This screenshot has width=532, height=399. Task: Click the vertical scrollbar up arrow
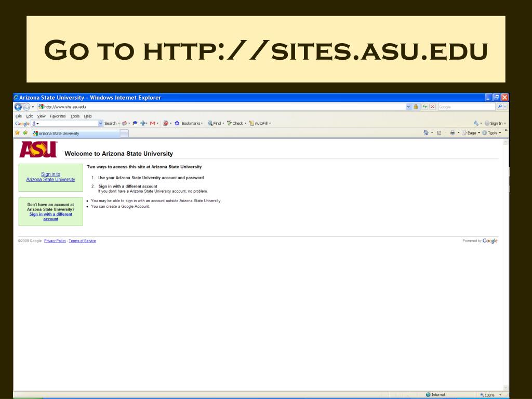coord(506,143)
